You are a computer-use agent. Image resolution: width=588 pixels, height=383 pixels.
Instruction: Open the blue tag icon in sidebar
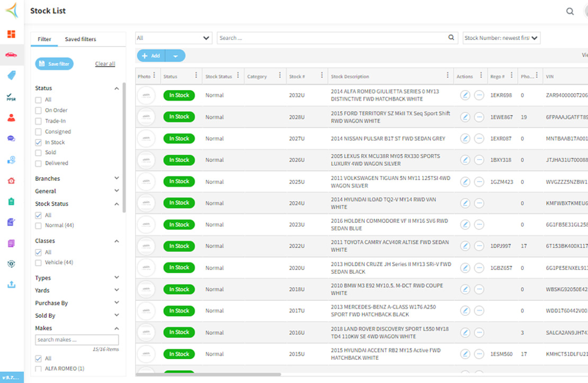(11, 75)
